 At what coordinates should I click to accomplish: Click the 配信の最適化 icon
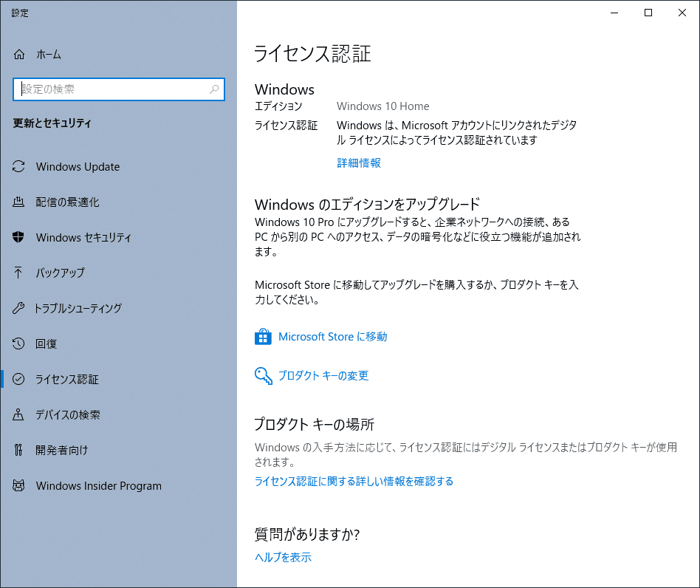point(19,202)
